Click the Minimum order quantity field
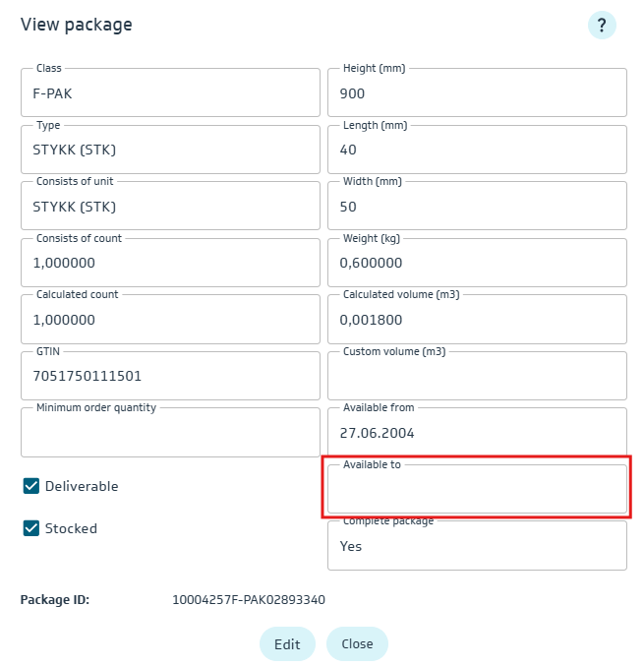 pos(170,433)
